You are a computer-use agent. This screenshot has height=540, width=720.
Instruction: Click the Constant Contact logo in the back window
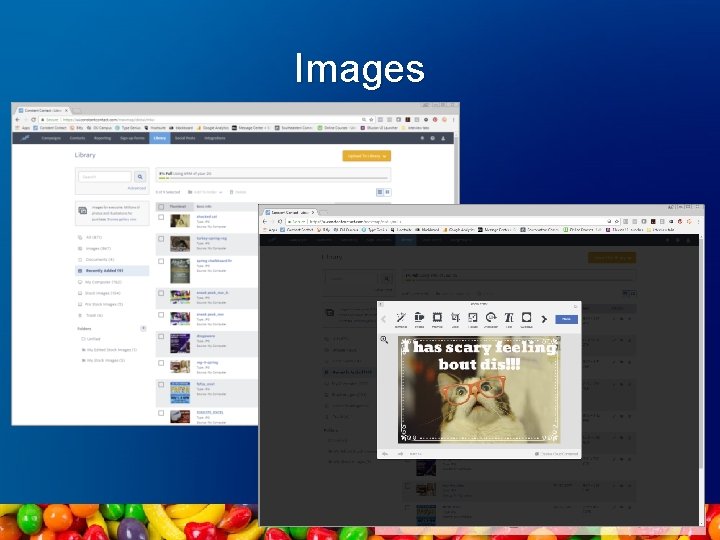coord(25,138)
